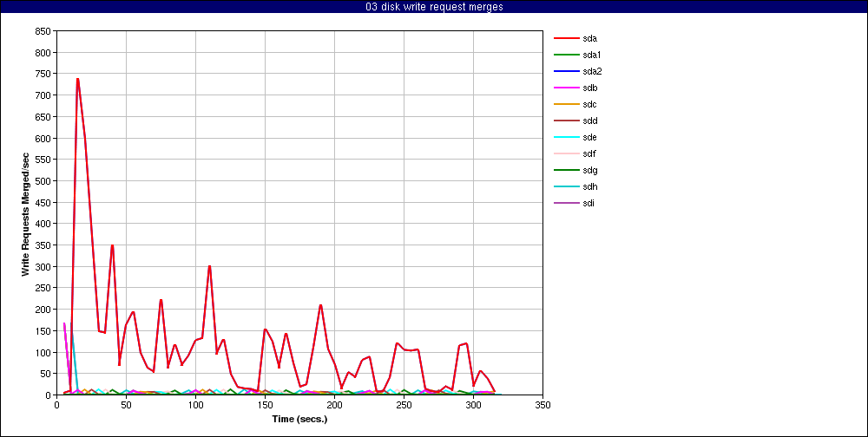Select the 'sdh' legend label

click(589, 186)
